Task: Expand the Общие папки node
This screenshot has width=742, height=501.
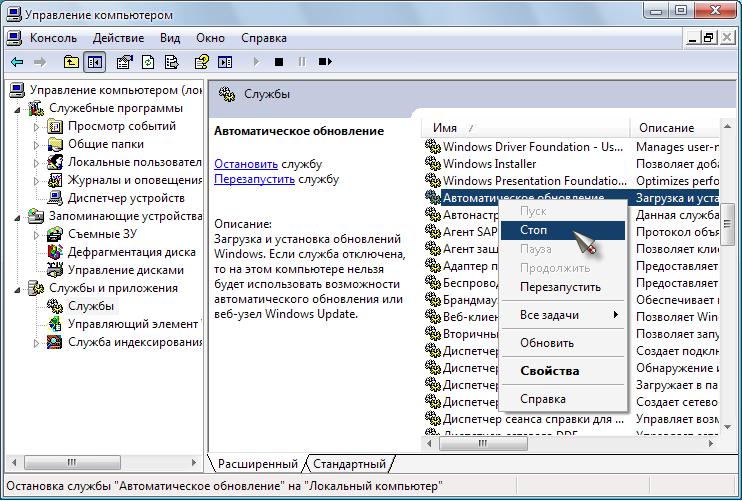Action: pyautogui.click(x=36, y=145)
